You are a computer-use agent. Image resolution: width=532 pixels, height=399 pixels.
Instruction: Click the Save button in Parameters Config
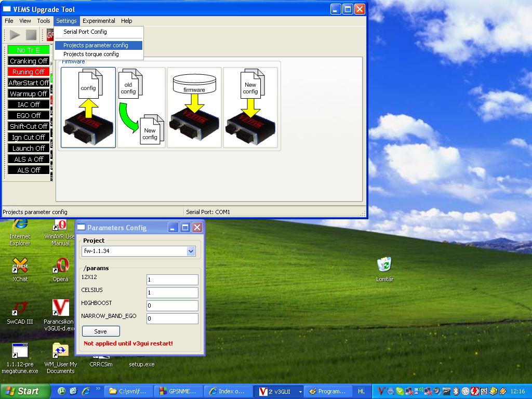pos(101,331)
